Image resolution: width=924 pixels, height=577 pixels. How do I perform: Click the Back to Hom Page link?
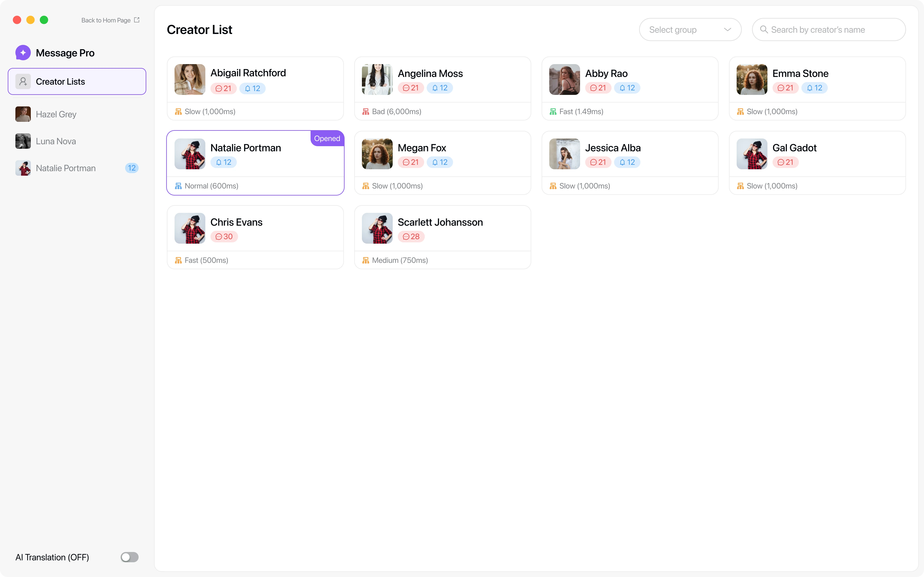coord(106,20)
